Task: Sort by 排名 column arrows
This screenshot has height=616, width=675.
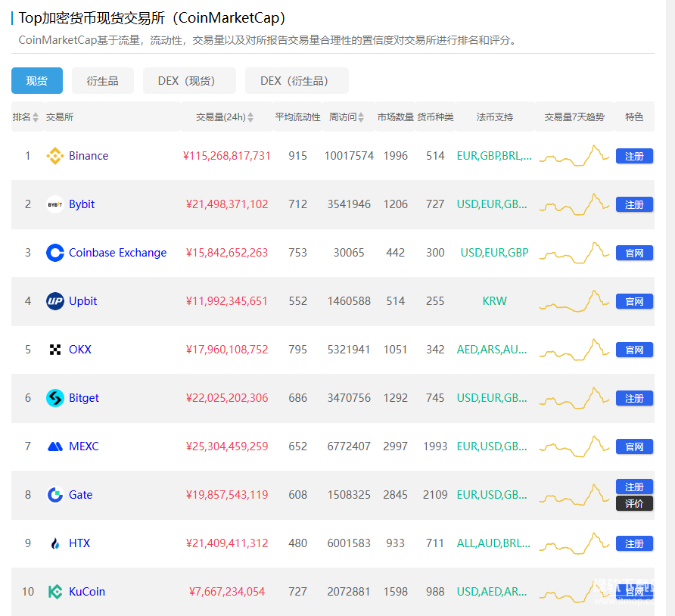Action: tap(36, 117)
